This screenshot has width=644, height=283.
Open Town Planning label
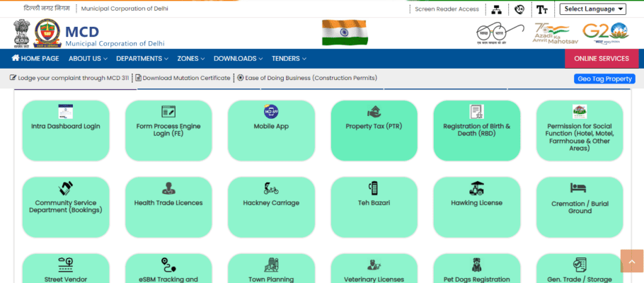point(271,279)
